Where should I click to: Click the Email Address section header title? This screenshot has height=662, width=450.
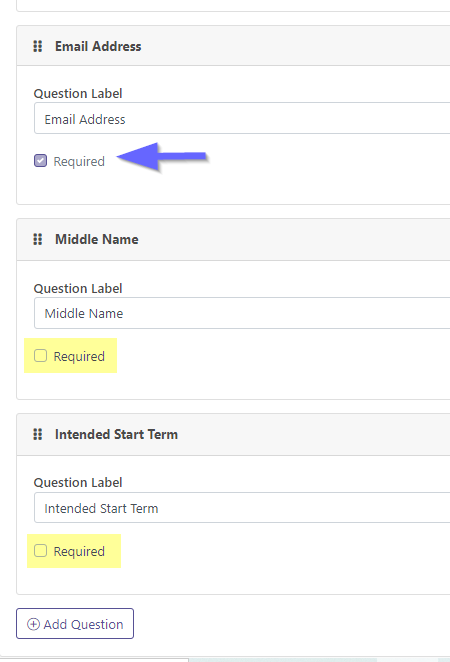coord(98,46)
